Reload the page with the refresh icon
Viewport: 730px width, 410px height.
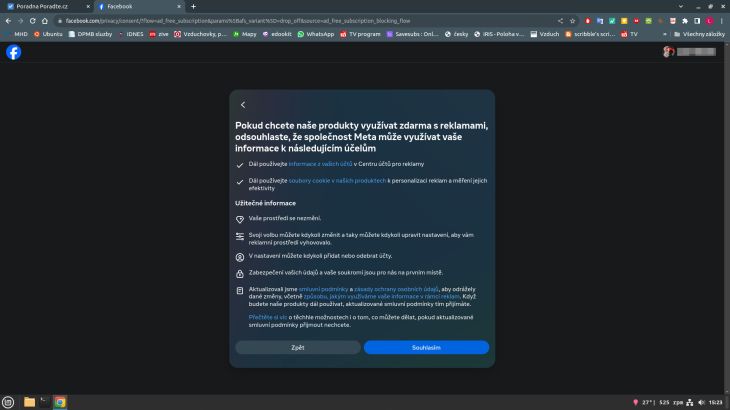click(33, 21)
